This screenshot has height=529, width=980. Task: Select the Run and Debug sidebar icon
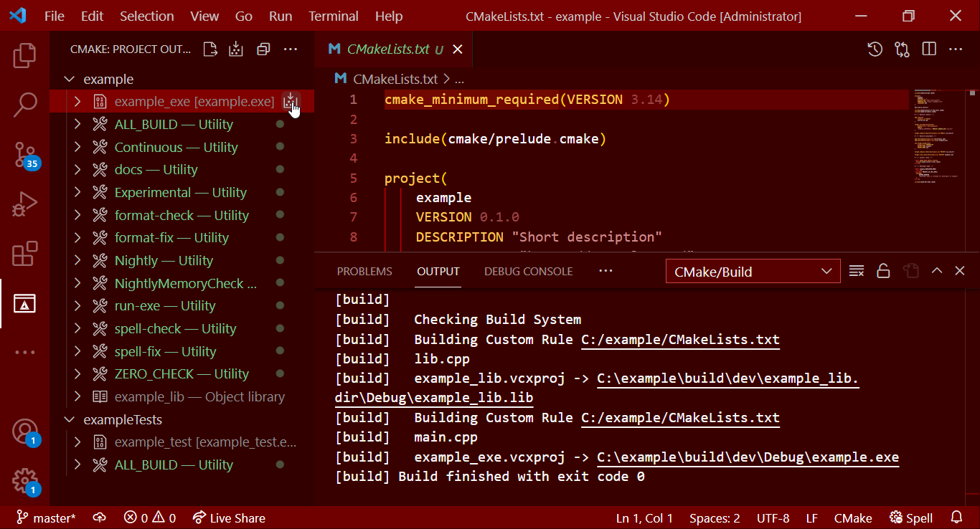point(25,203)
